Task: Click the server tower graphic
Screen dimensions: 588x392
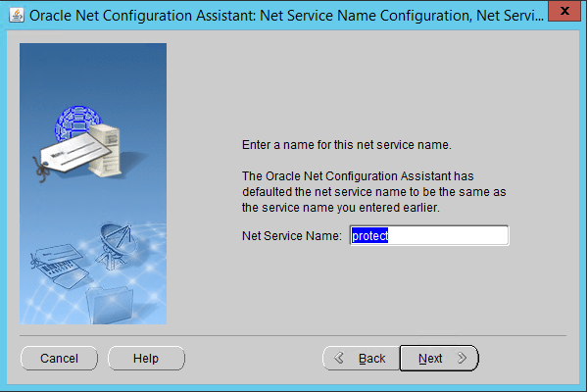Action: click(x=106, y=151)
